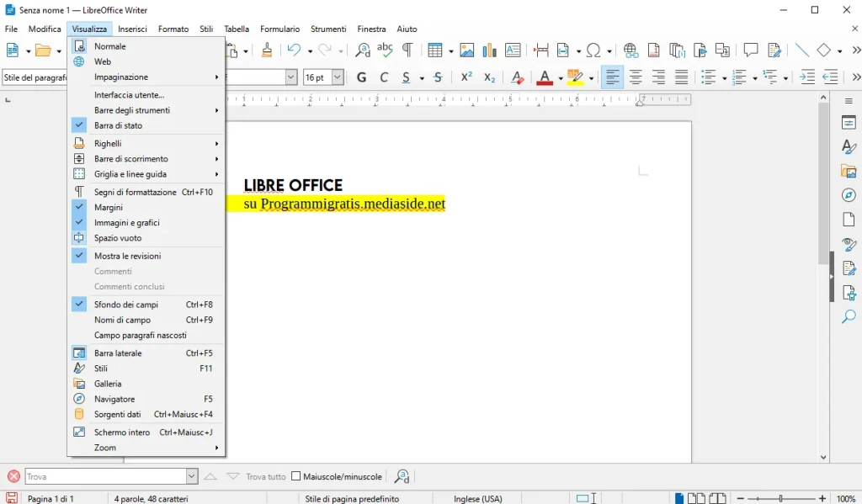Open Find and Replace magnifier icon
Screen dimensions: 862x504
pyautogui.click(x=362, y=50)
